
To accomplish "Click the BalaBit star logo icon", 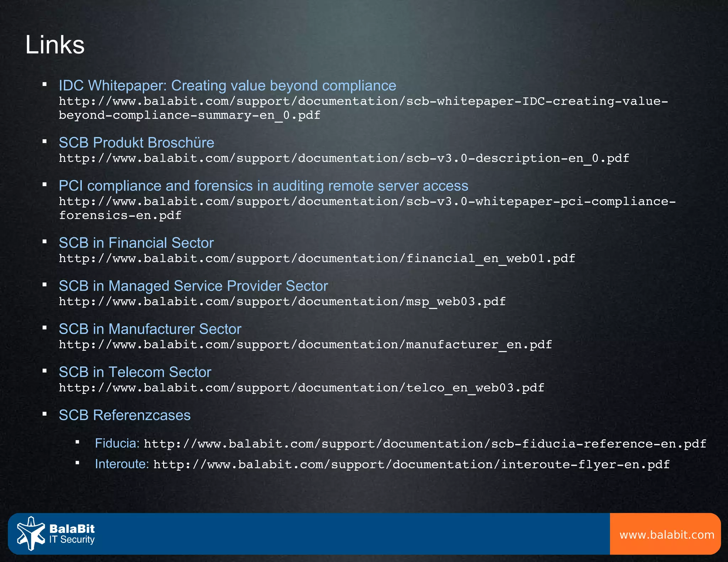I will coord(31,534).
